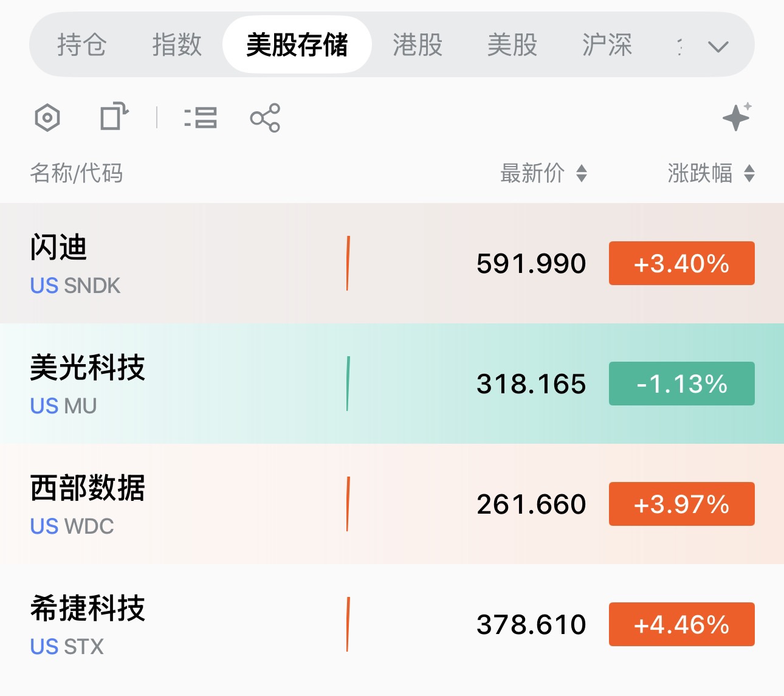784x696 pixels.
Task: Open the 闪迪 SNDK stock name
Action: 59,248
